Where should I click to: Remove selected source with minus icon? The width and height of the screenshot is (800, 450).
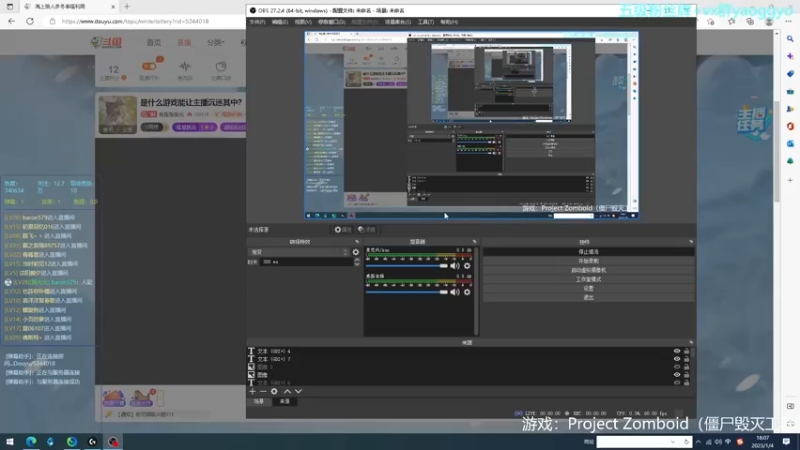(263, 391)
